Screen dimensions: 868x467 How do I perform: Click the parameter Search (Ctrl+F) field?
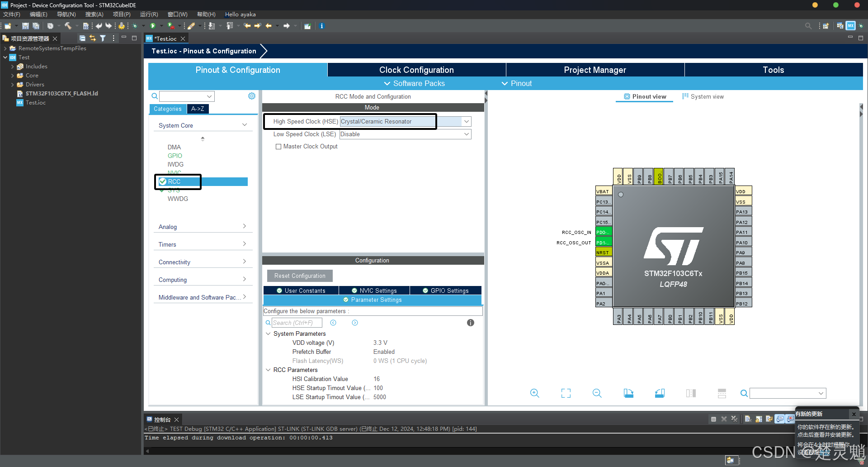[x=297, y=323]
